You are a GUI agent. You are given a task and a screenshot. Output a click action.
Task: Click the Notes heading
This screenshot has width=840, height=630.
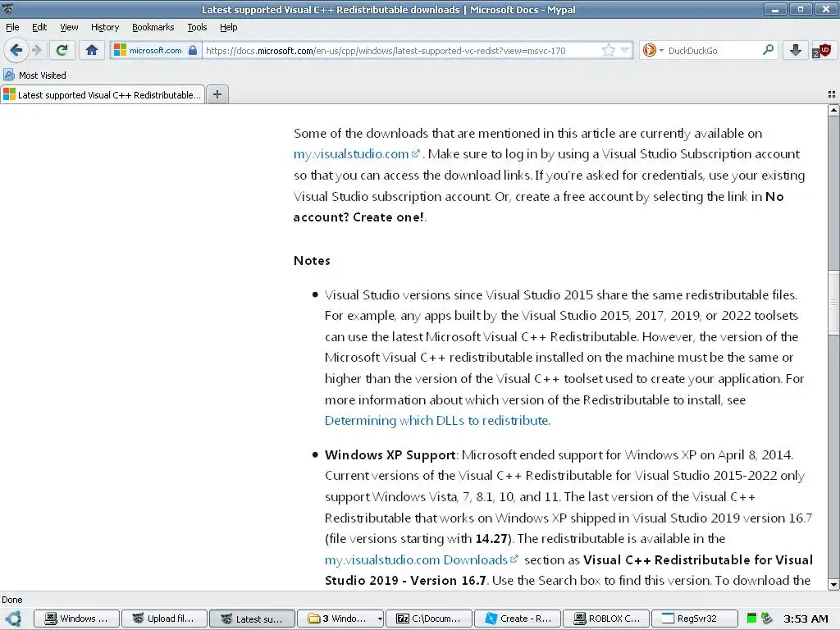pyautogui.click(x=312, y=261)
